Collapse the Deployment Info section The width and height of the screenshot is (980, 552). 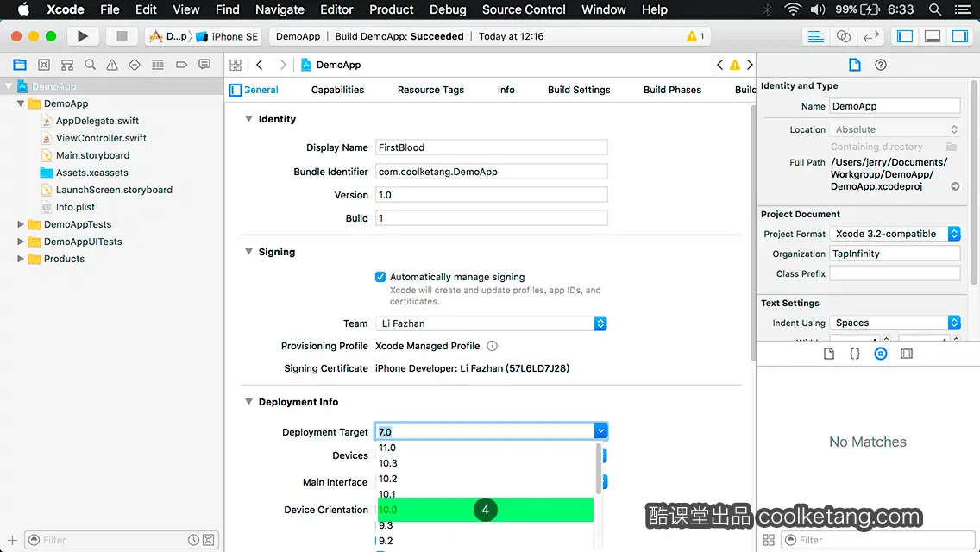click(248, 401)
